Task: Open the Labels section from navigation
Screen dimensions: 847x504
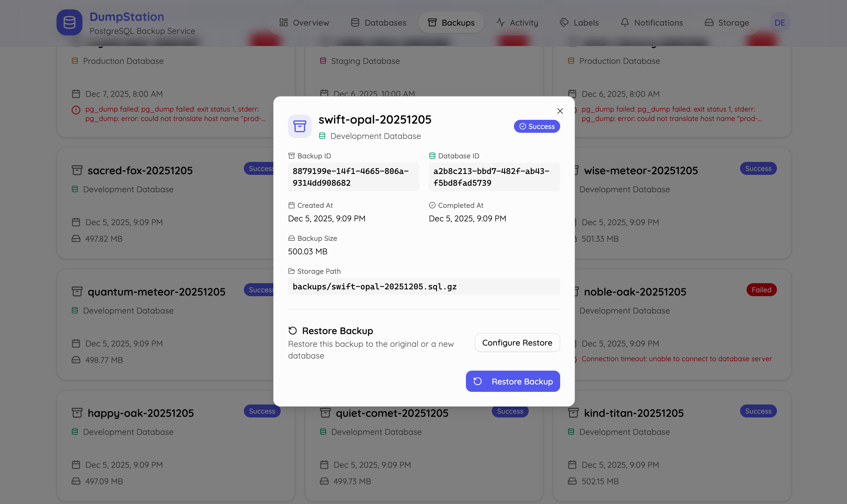Action: coord(579,22)
